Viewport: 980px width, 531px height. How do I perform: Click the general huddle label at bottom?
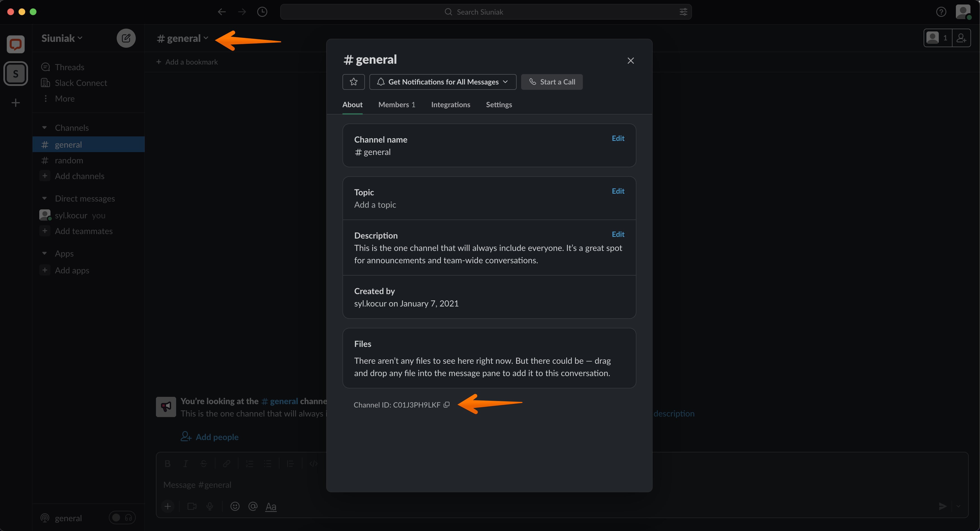68,518
